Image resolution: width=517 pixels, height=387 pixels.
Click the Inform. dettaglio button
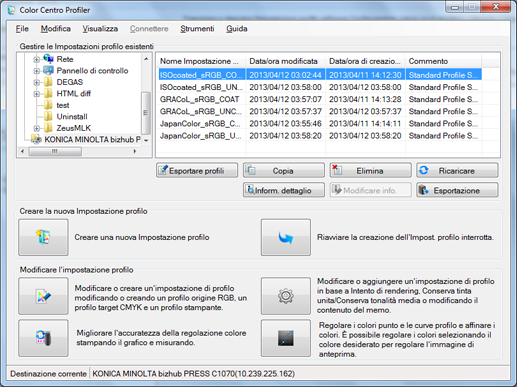[x=284, y=190]
